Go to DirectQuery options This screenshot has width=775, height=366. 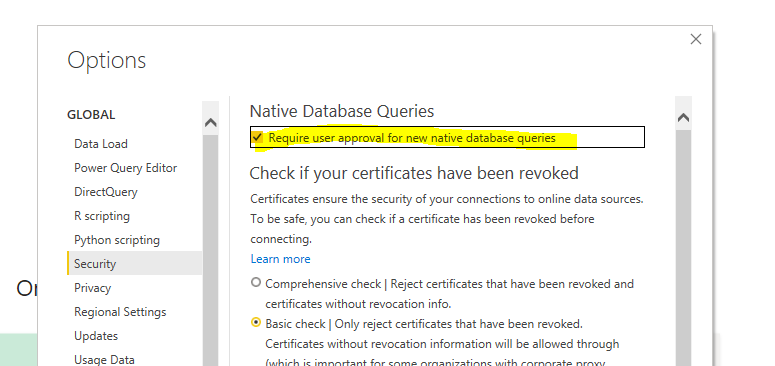(x=106, y=192)
